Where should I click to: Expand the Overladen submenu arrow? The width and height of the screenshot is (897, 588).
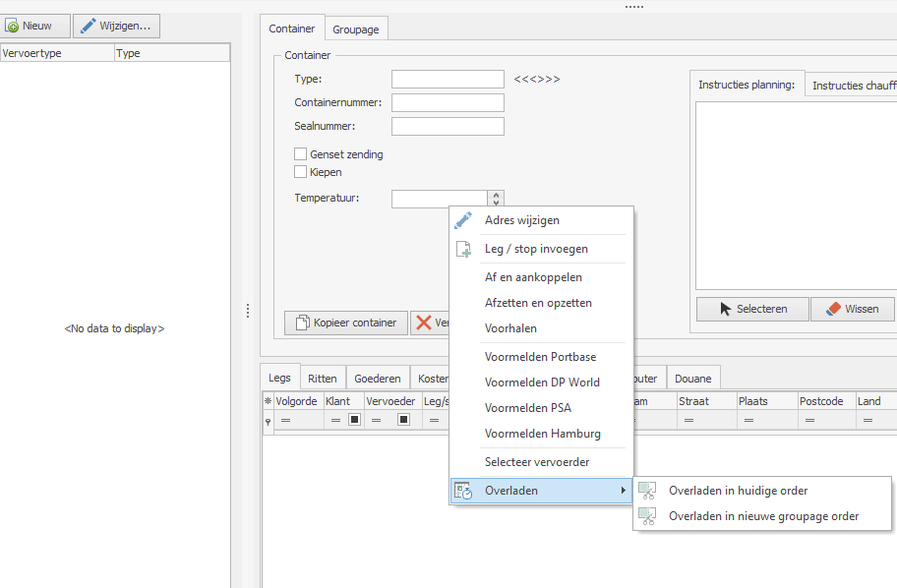click(x=623, y=491)
